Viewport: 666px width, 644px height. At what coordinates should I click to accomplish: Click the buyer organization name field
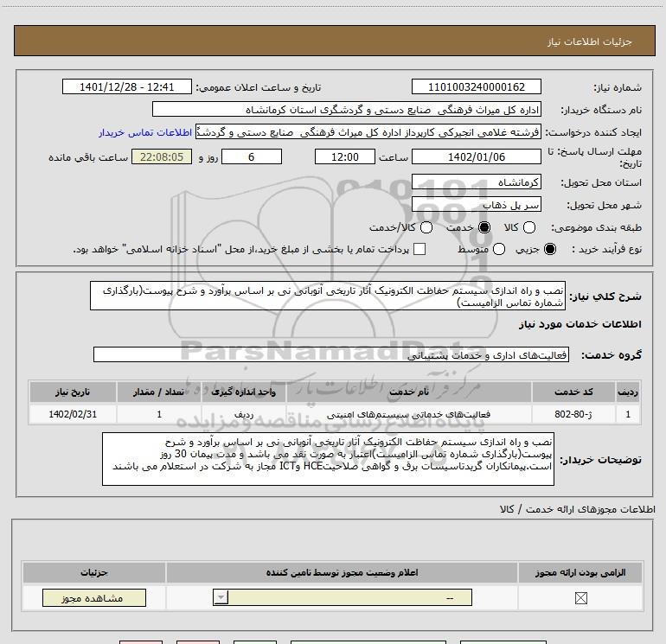click(347, 110)
